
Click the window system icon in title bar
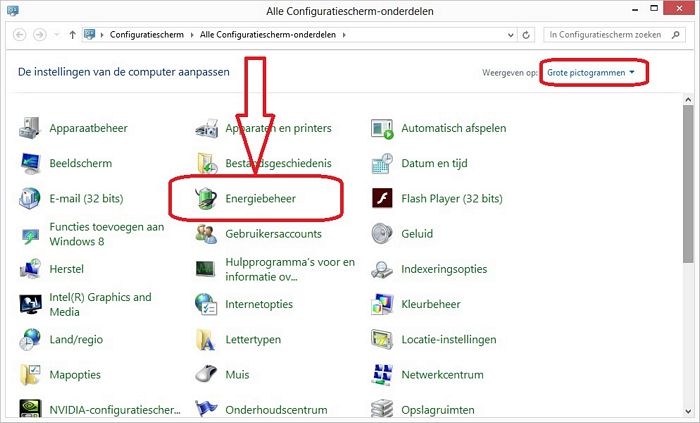(12, 10)
